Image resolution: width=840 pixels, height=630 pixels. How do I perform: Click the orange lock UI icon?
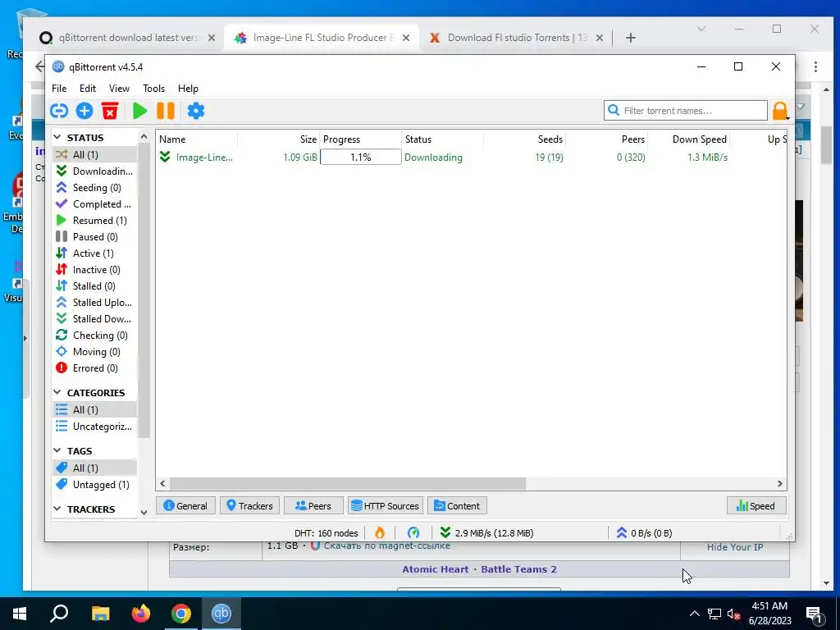pyautogui.click(x=780, y=111)
